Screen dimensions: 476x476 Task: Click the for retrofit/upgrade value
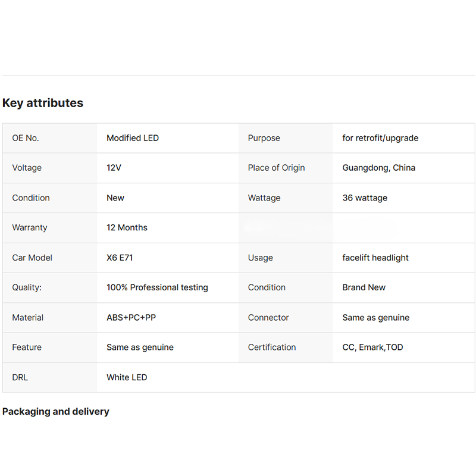380,138
